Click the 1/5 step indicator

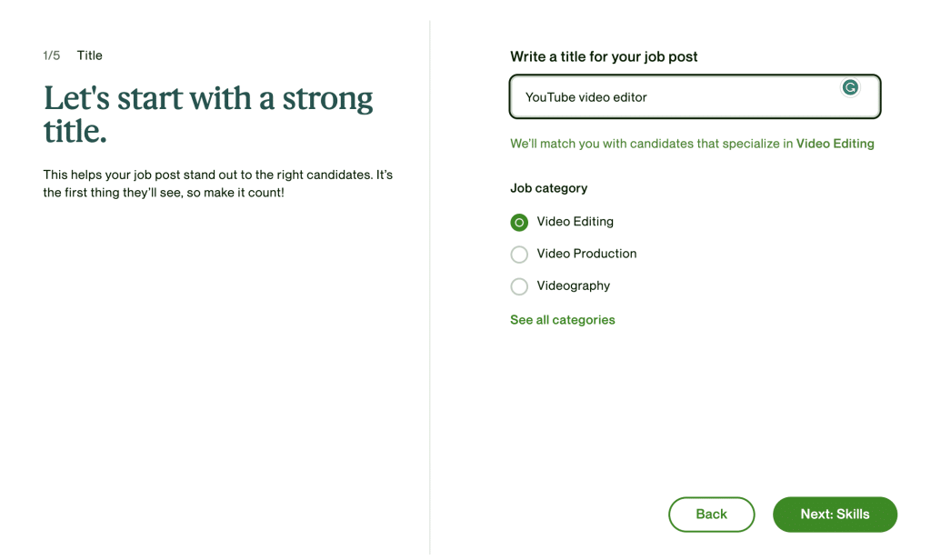(51, 55)
